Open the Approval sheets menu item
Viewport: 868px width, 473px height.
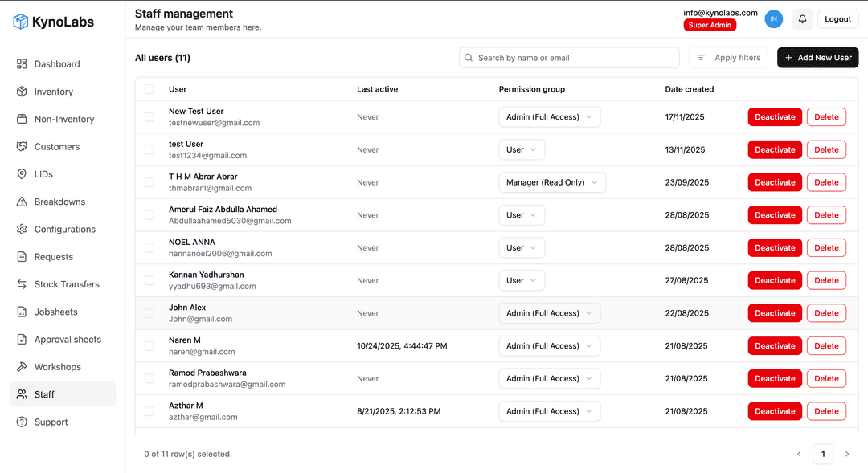click(x=68, y=340)
